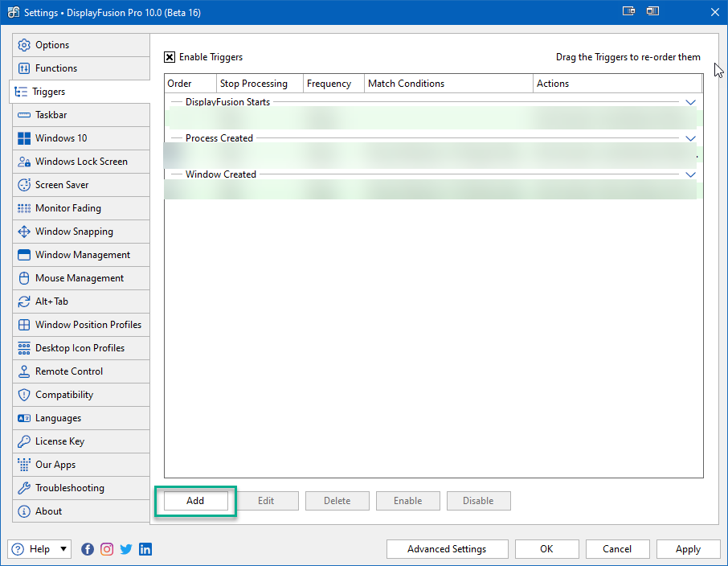Click the Cancel button
The image size is (728, 566).
[617, 549]
